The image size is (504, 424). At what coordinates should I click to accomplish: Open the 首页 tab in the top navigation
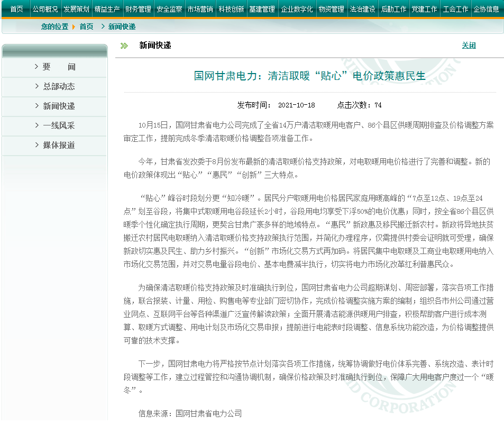point(17,9)
